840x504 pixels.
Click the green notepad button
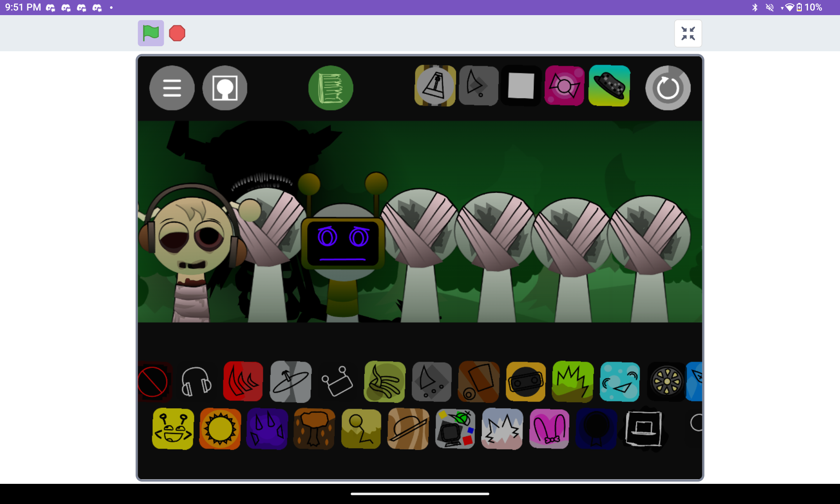[x=331, y=88]
